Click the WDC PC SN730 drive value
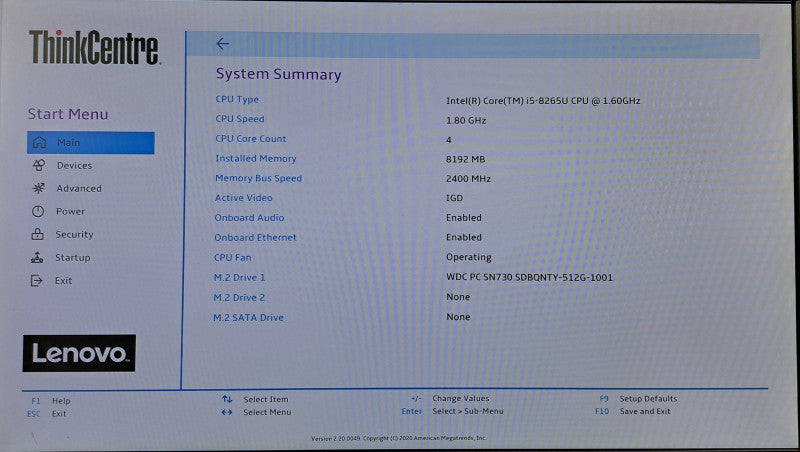The height and width of the screenshot is (452, 800). click(529, 278)
